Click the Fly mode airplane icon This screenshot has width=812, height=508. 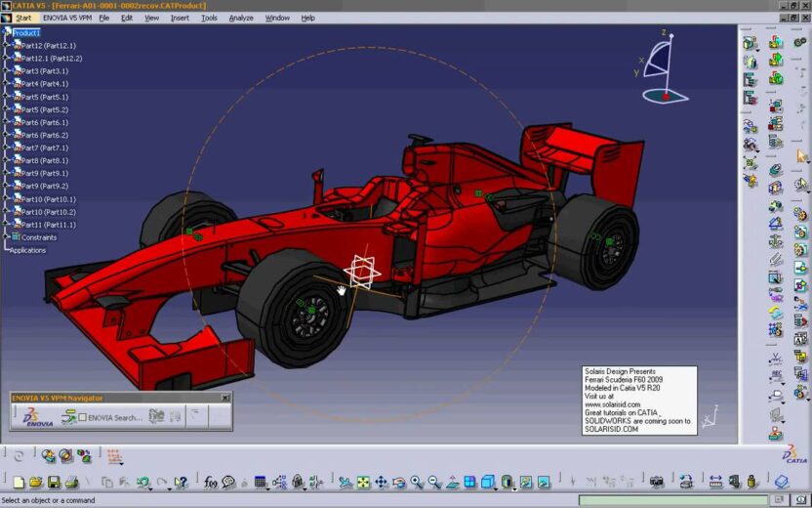[x=345, y=482]
